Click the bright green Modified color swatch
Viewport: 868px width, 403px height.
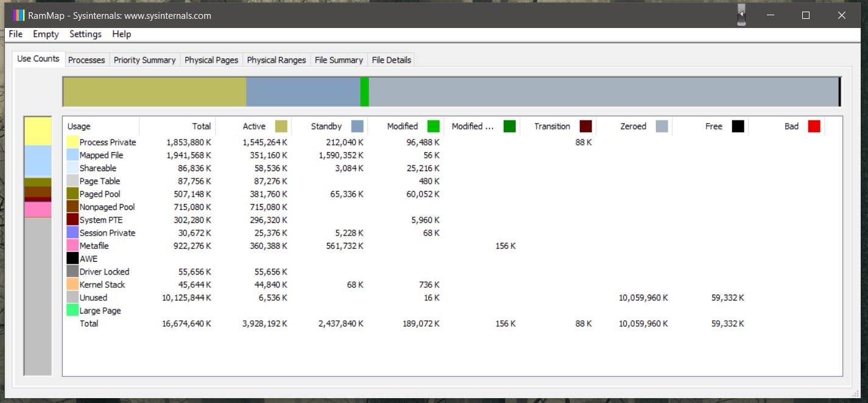point(433,126)
